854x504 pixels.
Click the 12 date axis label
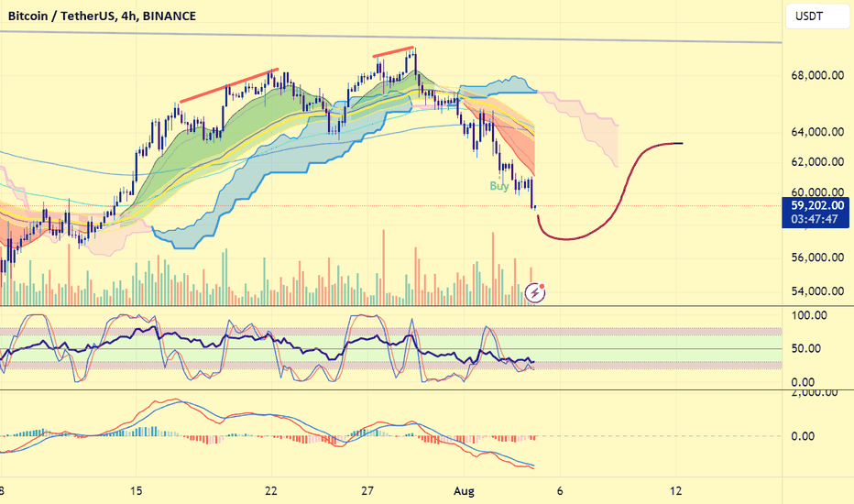click(x=676, y=490)
